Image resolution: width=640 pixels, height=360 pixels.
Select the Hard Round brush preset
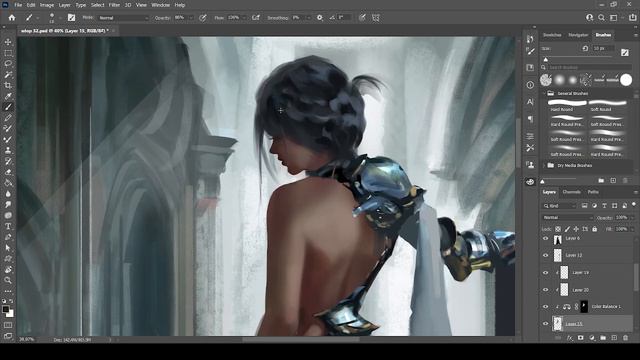(567, 105)
